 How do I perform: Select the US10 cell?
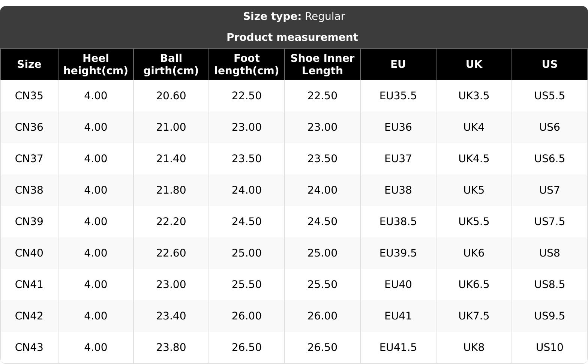click(x=549, y=348)
